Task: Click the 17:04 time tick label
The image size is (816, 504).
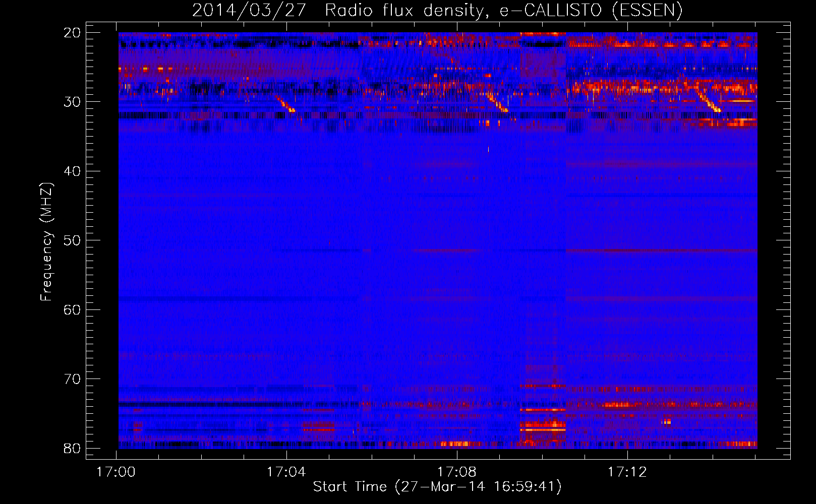Action: tap(286, 472)
